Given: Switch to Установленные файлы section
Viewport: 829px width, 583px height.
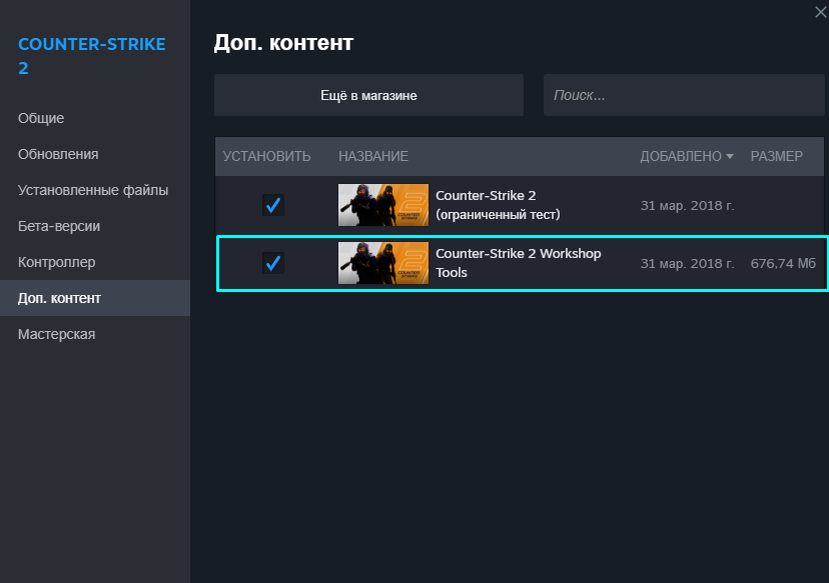Looking at the screenshot, I should 95,190.
